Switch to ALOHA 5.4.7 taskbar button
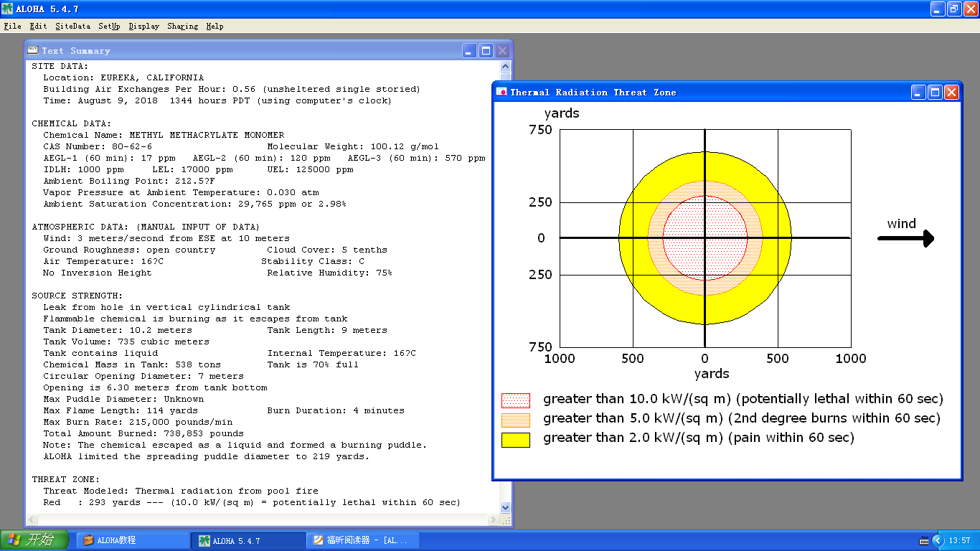980x551 pixels. [x=248, y=540]
